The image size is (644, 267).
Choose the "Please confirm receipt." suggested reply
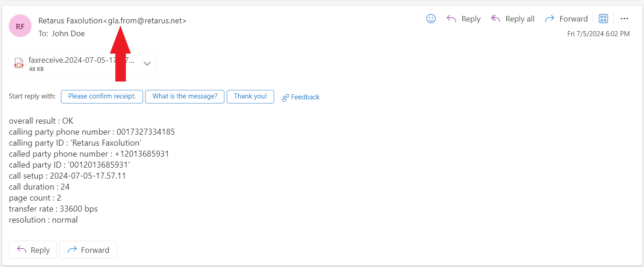[102, 97]
